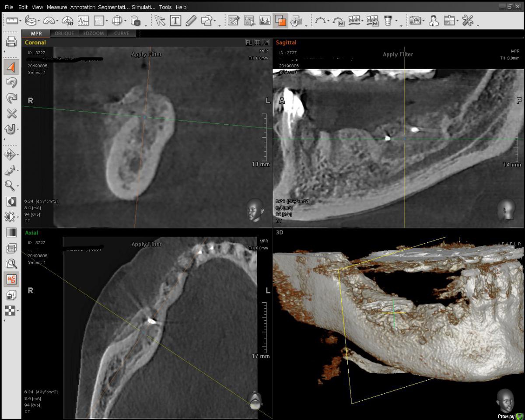Viewport: 525px width, 420px height.
Task: Switch to the OBLIQUE tab
Action: click(x=64, y=33)
